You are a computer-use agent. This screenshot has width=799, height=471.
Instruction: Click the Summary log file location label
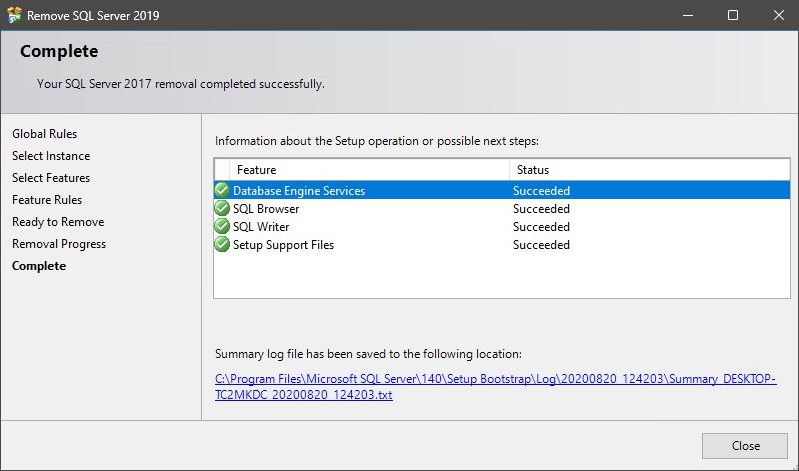point(368,354)
